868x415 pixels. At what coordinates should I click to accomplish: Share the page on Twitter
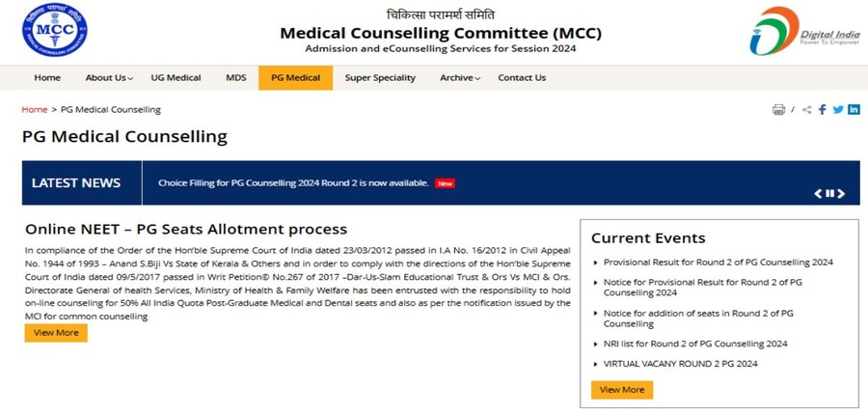coord(838,110)
